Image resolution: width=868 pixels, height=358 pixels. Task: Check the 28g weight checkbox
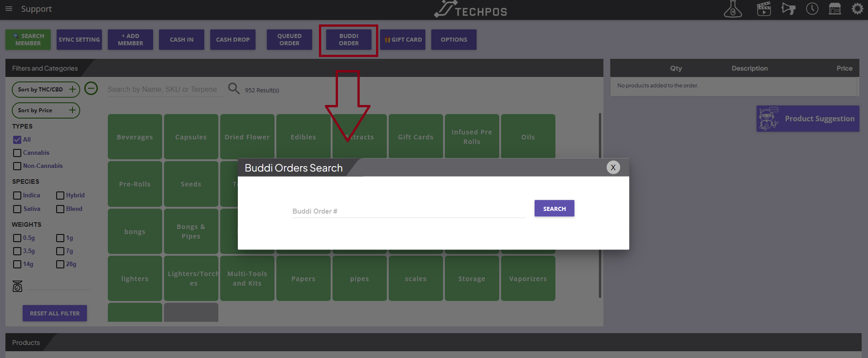coord(60,264)
